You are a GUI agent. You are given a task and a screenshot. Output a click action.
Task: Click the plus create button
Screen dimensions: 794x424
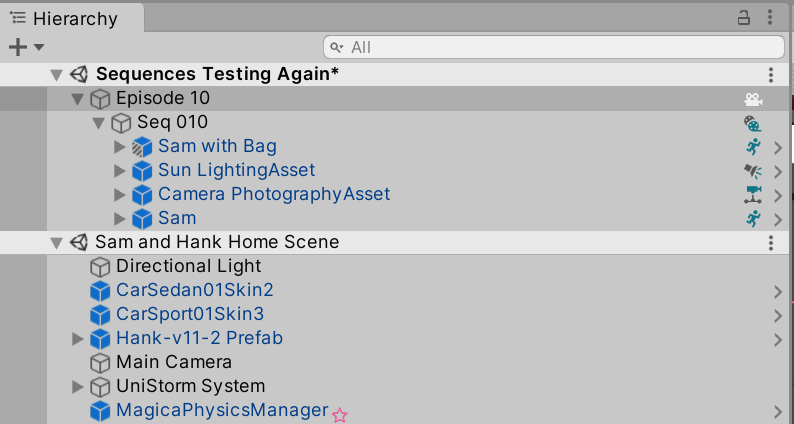(18, 47)
